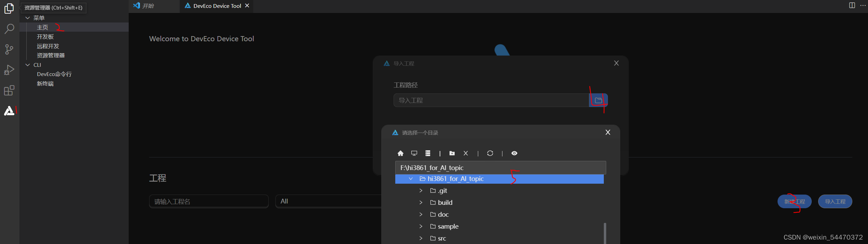Open DevEco命令行 under CLI
Image resolution: width=868 pixels, height=244 pixels.
point(74,74)
